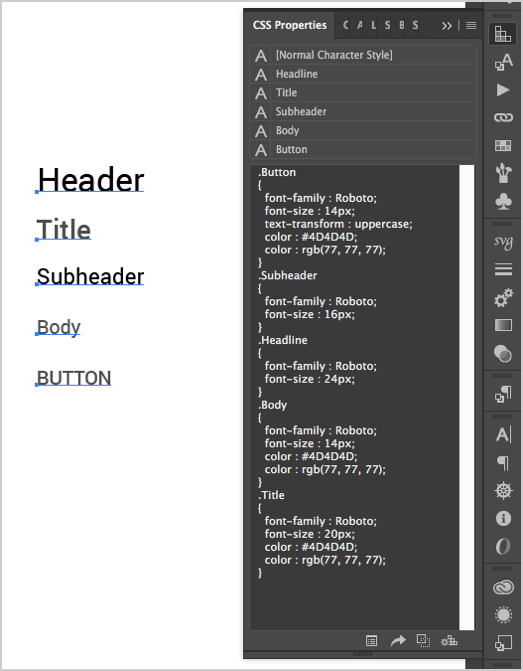
Task: Open the Transparency panel circles icon
Action: (x=503, y=353)
